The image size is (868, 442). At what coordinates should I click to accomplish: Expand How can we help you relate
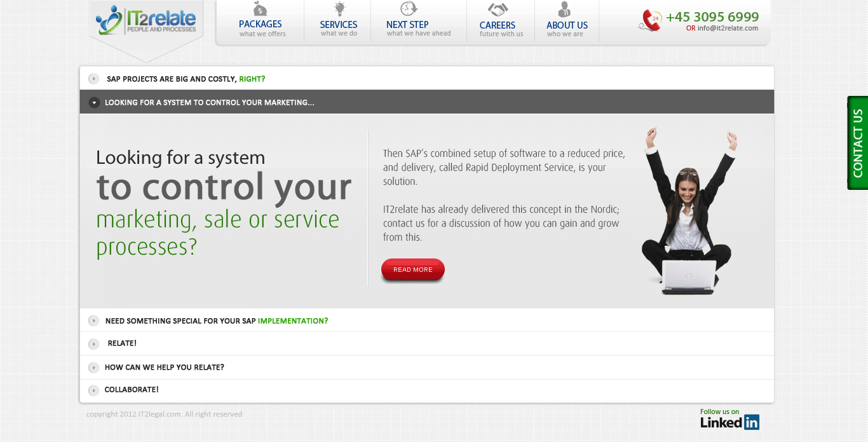tap(94, 367)
